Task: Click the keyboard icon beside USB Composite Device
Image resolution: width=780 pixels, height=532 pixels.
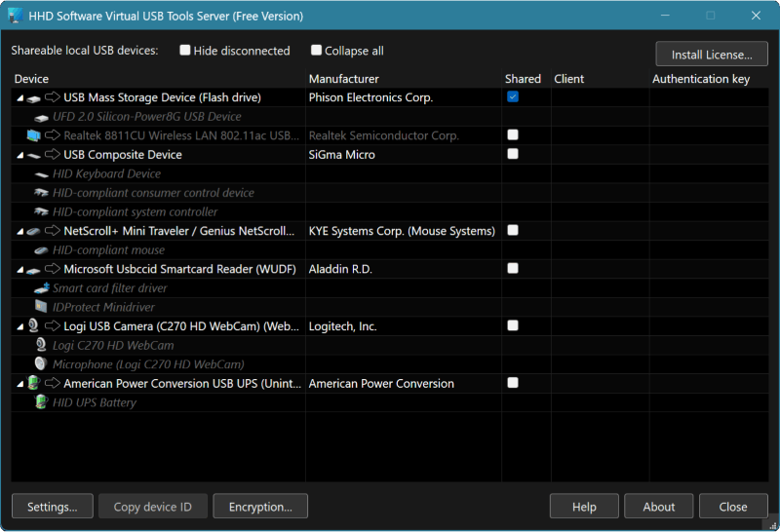Action: pos(33,155)
